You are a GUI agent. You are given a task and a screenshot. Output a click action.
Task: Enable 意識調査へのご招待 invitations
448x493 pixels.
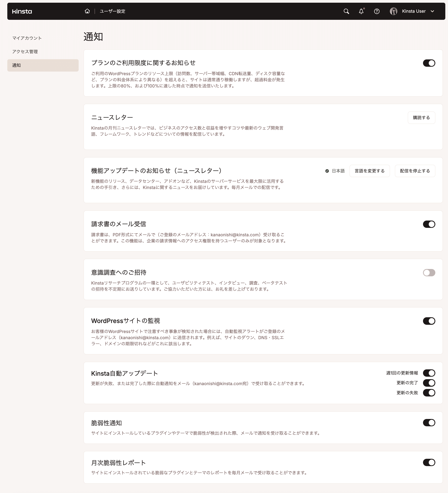(x=429, y=273)
